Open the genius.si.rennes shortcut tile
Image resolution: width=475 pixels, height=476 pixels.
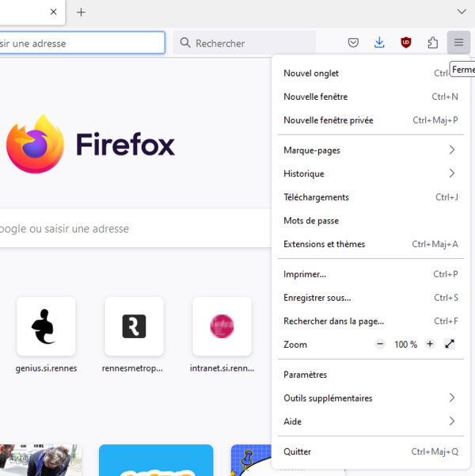pyautogui.click(x=46, y=335)
